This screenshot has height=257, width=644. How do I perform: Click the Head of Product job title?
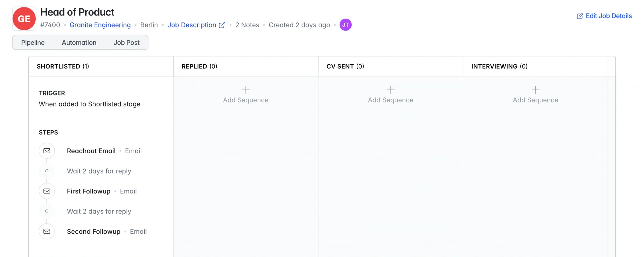point(77,12)
